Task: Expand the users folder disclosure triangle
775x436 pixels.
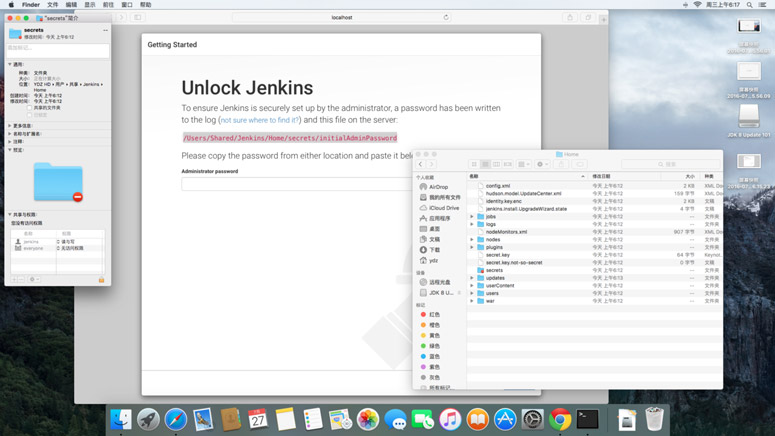Action: point(473,293)
